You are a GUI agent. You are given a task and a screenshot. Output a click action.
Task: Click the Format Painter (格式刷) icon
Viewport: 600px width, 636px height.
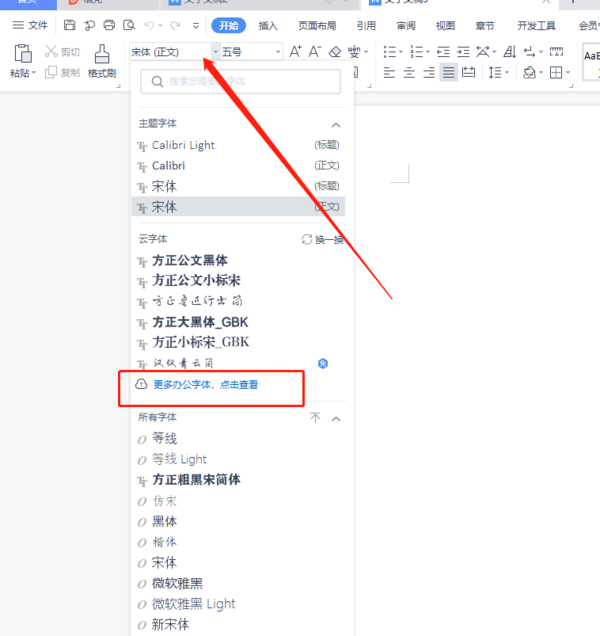point(101,54)
